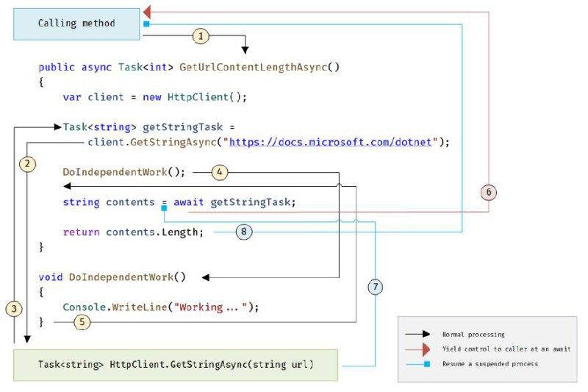Viewport: 588px width, 392px height.
Task: Click the "Calling method" box
Action: coord(76,24)
